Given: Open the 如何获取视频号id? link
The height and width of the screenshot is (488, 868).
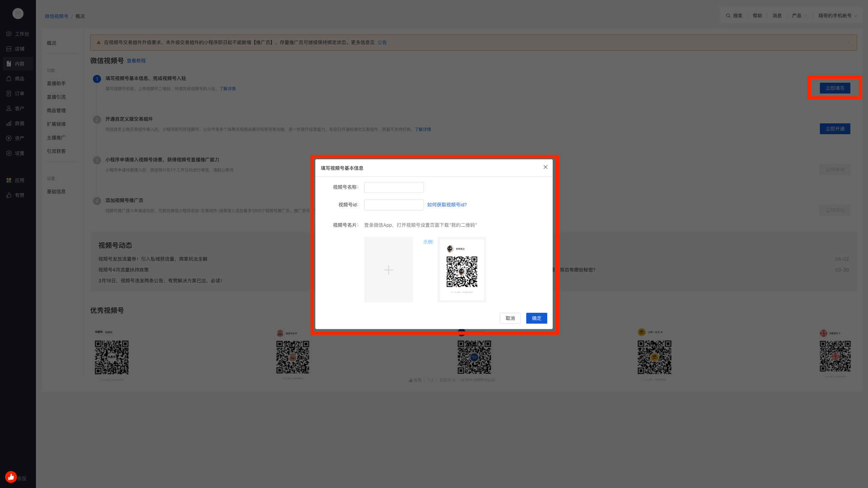Looking at the screenshot, I should [447, 205].
